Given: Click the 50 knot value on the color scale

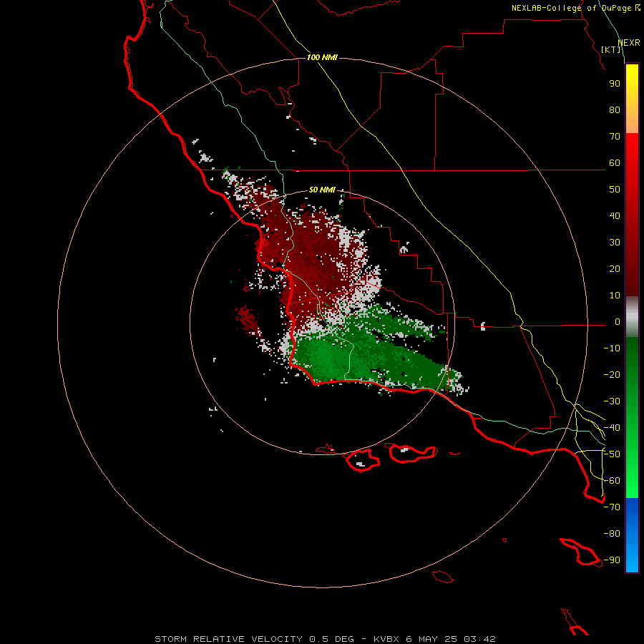Looking at the screenshot, I should point(615,190).
